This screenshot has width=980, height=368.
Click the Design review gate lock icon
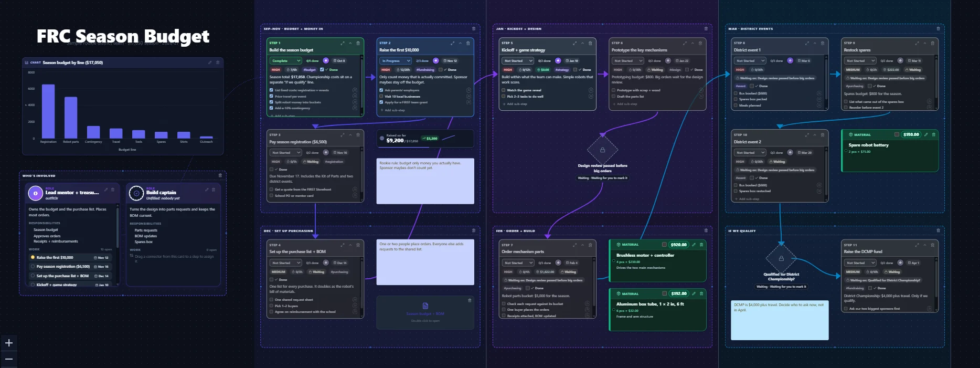(602, 150)
